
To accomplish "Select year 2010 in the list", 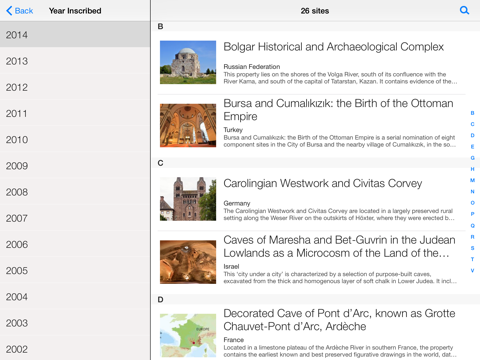I will coord(75,140).
